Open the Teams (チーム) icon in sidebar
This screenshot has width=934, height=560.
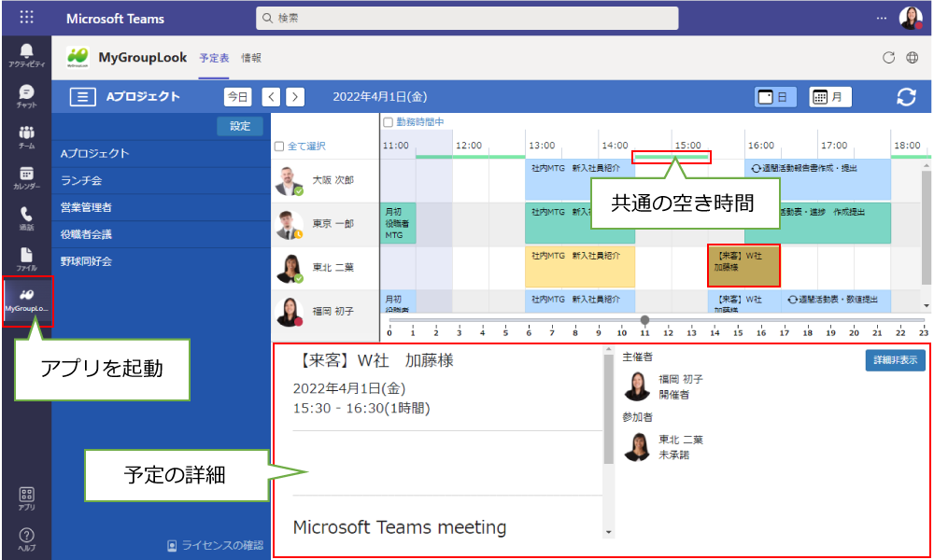[26, 136]
